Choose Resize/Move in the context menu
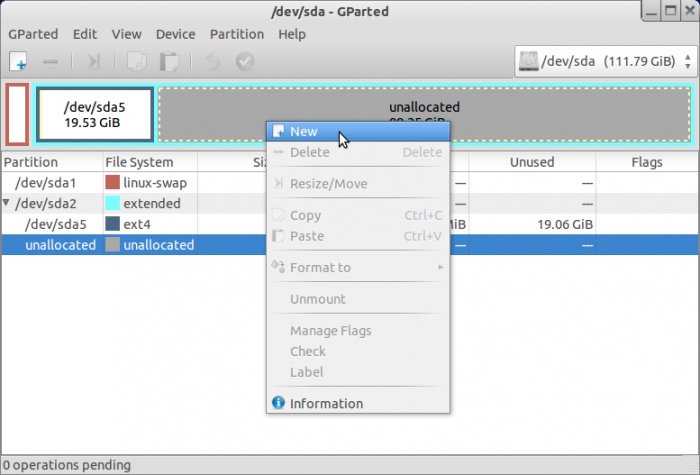Screen dimensions: 700x475 358,183
